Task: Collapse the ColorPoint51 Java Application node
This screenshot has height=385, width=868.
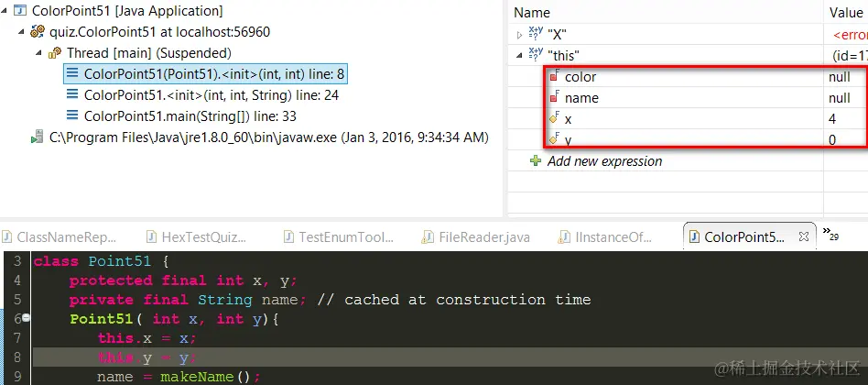Action: pos(5,10)
